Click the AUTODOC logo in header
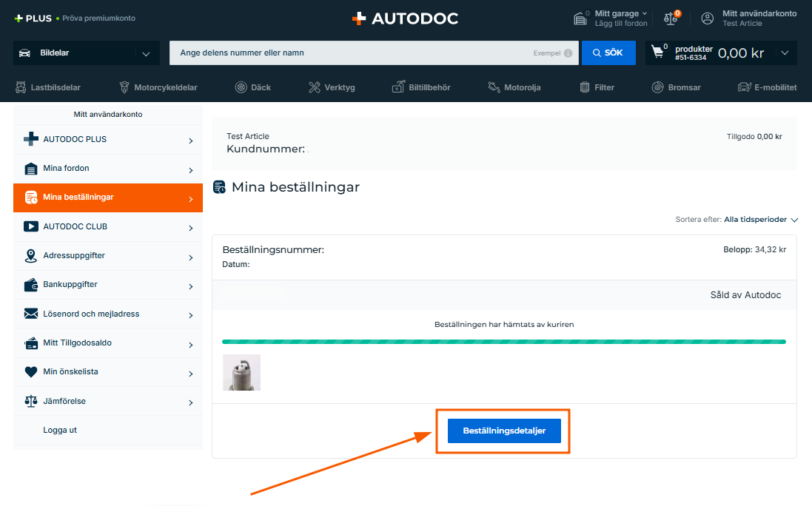This screenshot has height=506, width=812. click(405, 18)
